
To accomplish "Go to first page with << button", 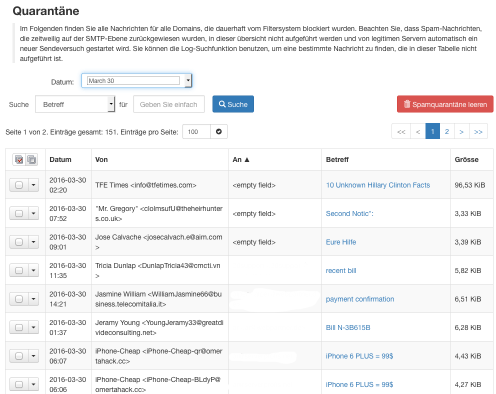I will click(401, 131).
